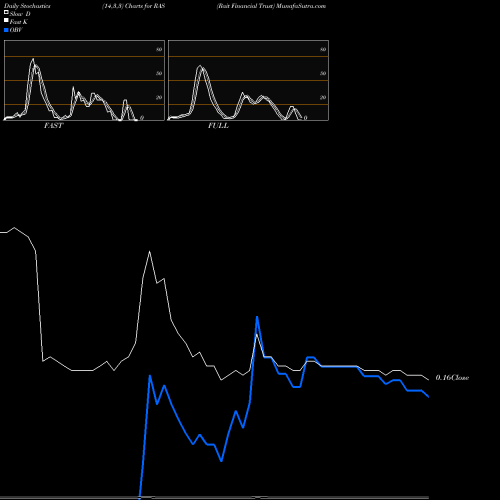Click the 50 level label in FULL chart

pyautogui.click(x=323, y=73)
